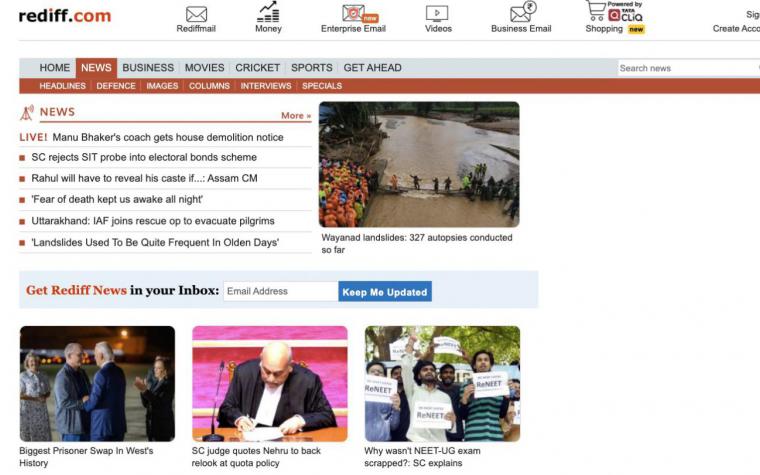
Task: Click the Business Email text label
Action: point(521,29)
